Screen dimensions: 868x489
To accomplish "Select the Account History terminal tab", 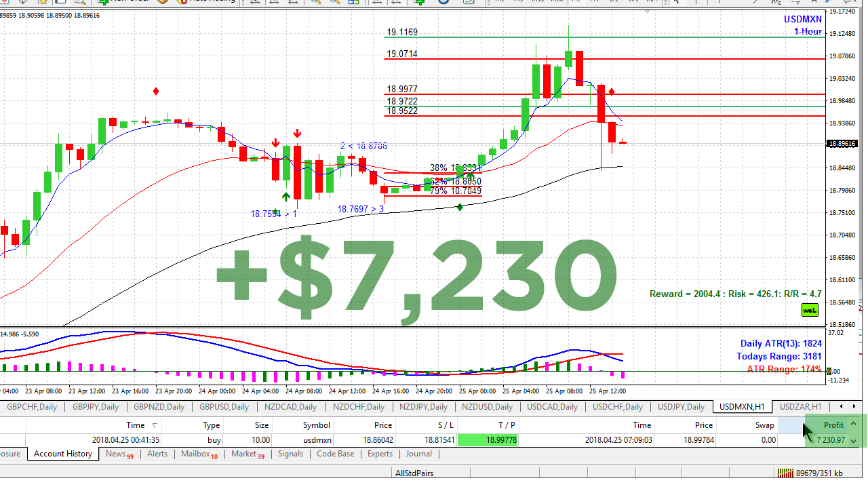I will point(63,454).
